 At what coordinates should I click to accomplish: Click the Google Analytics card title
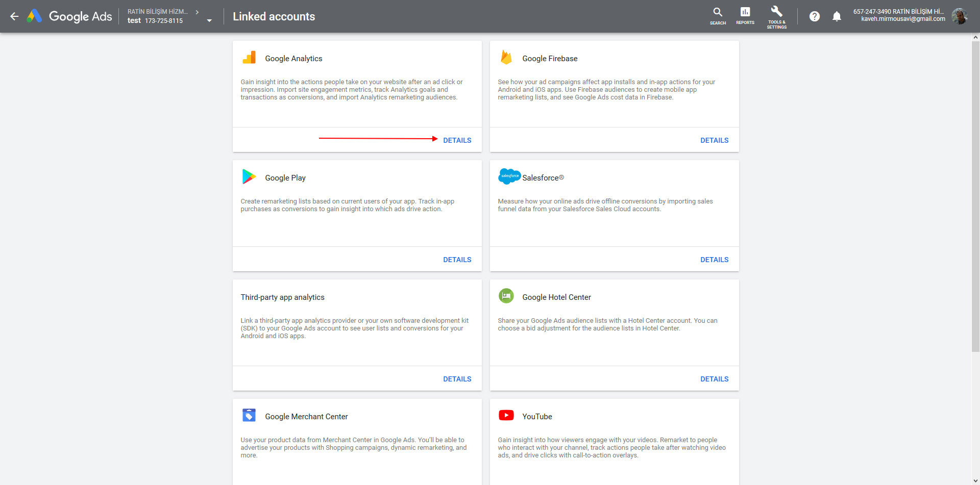point(293,59)
